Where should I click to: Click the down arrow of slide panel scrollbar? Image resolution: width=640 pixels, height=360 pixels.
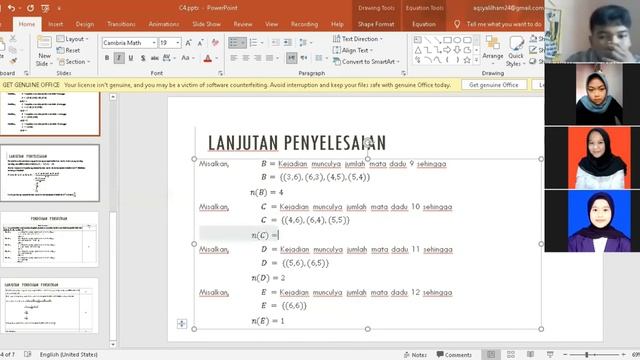[x=113, y=344]
